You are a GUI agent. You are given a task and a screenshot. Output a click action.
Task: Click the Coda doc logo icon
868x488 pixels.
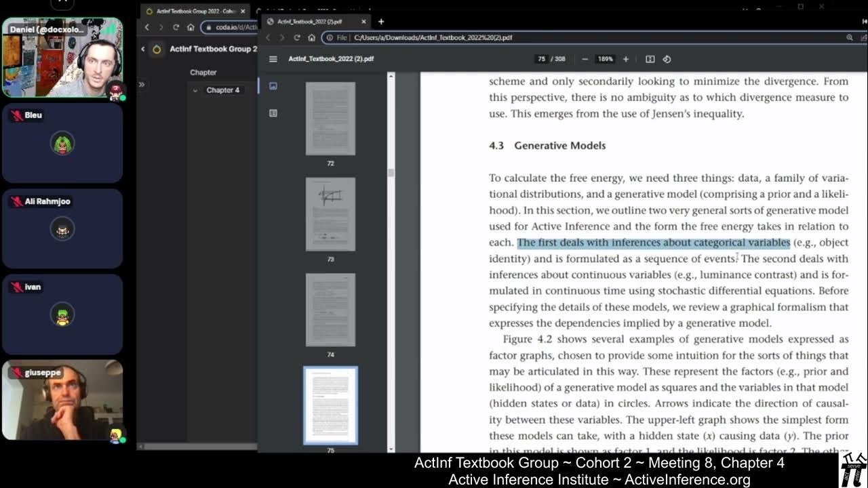(x=157, y=49)
